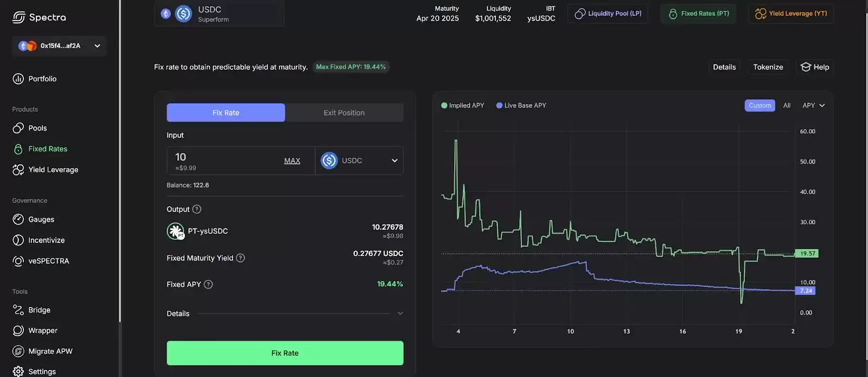Click the Migrate APW icon
This screenshot has width=868, height=377.
click(18, 351)
